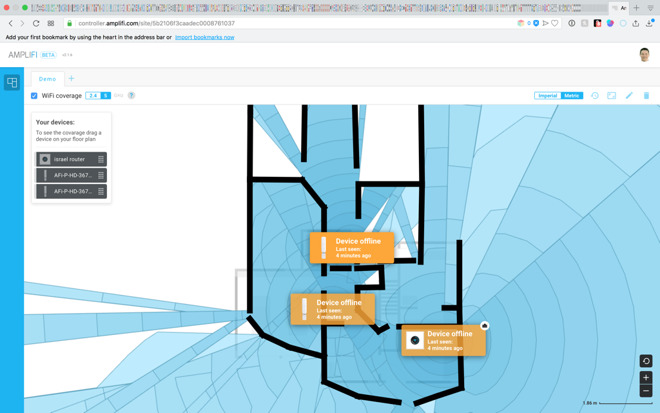Open the Import bookmarks now link
Screen dimensions: 660x413
205,37
